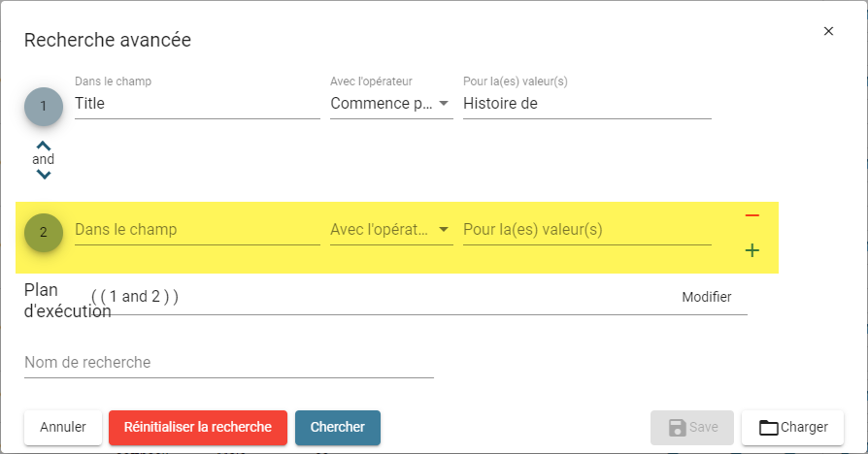Select the numbered circle for criterion 1
This screenshot has width=868, height=454.
point(43,106)
